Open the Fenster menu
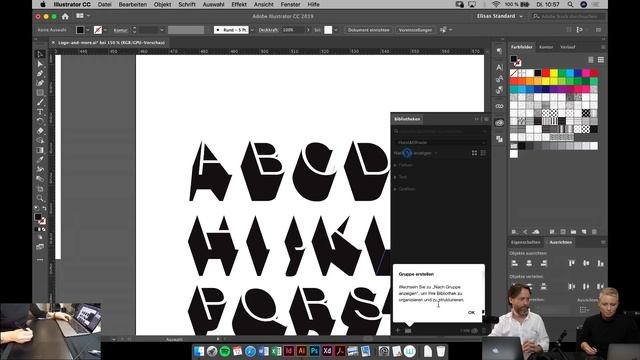The image size is (640, 360). tap(290, 4)
